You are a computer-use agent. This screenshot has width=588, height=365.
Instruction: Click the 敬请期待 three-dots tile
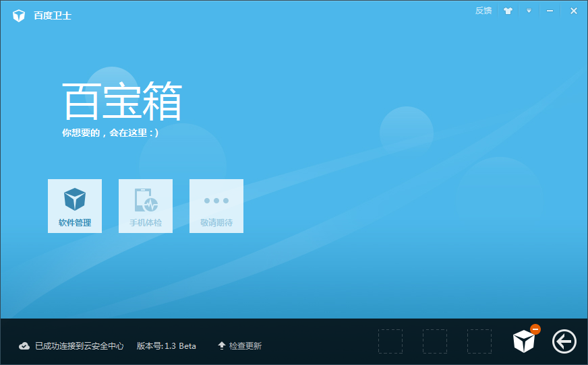click(x=216, y=206)
